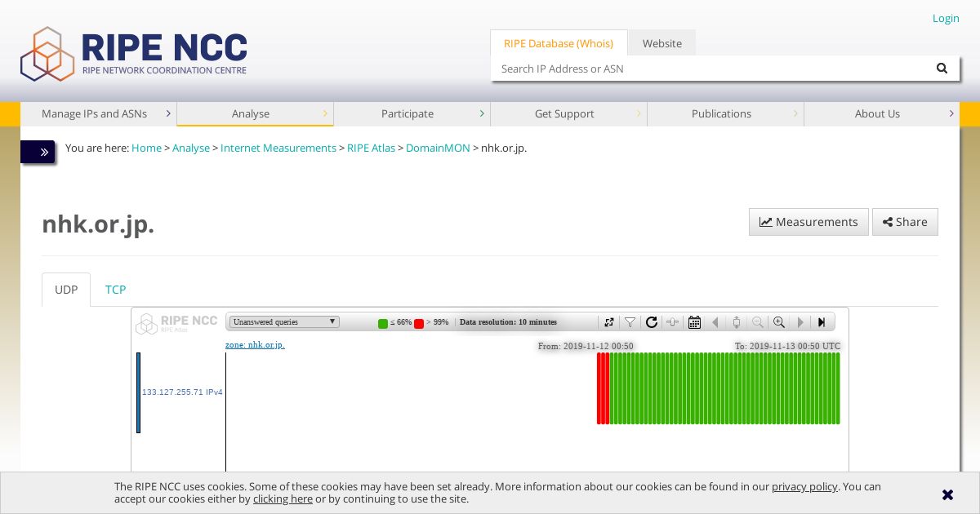Click the Login link
Viewport: 980px width, 514px height.
point(946,18)
